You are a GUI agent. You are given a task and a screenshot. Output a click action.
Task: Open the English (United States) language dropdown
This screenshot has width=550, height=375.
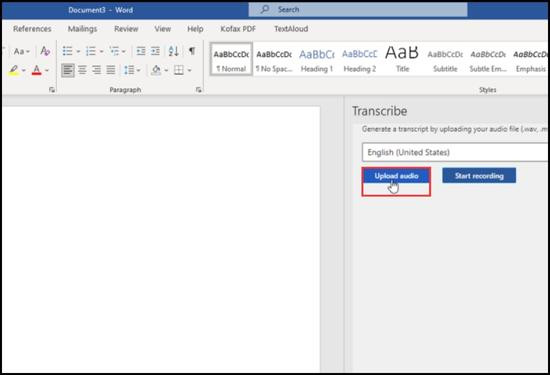pos(455,152)
